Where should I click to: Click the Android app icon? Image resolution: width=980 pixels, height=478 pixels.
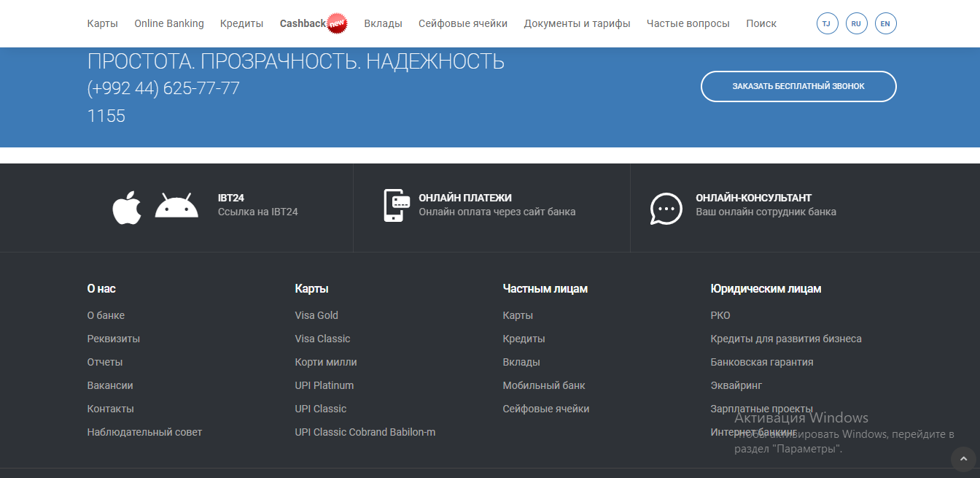[176, 207]
